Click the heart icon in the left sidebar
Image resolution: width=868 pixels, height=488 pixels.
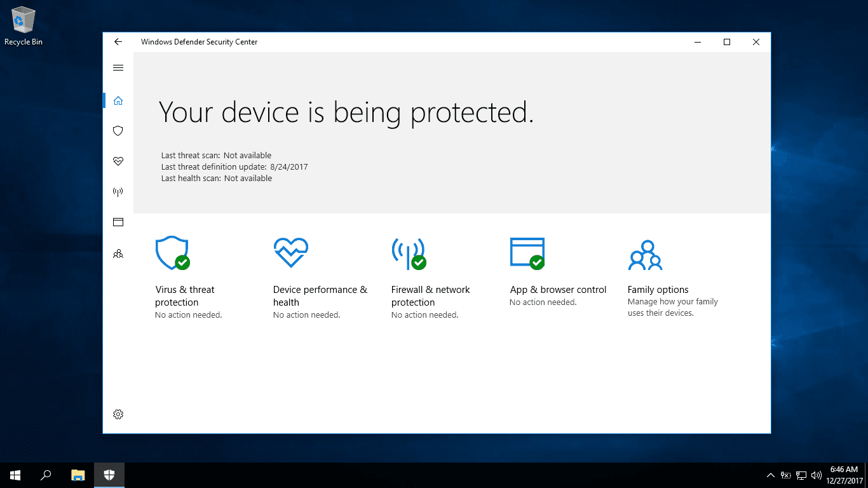118,161
